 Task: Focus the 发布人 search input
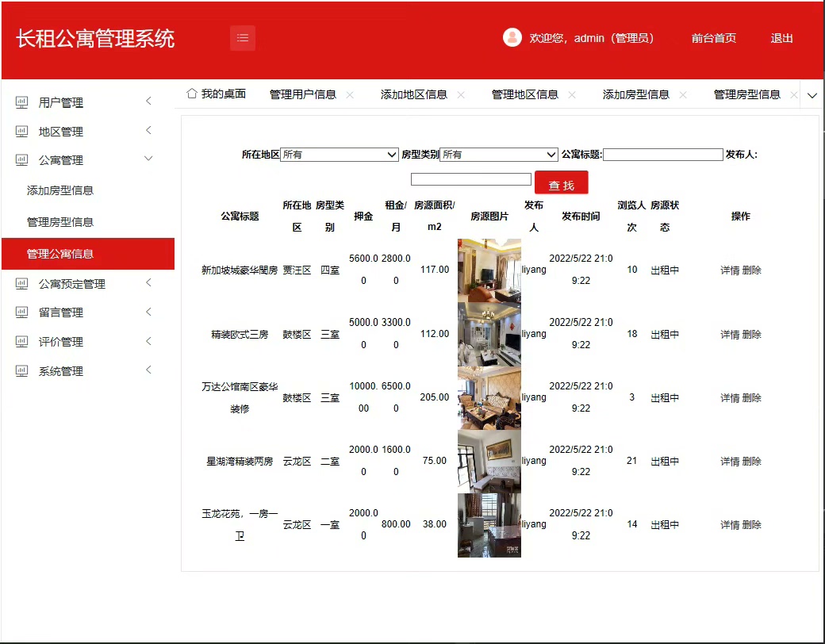pyautogui.click(x=471, y=179)
